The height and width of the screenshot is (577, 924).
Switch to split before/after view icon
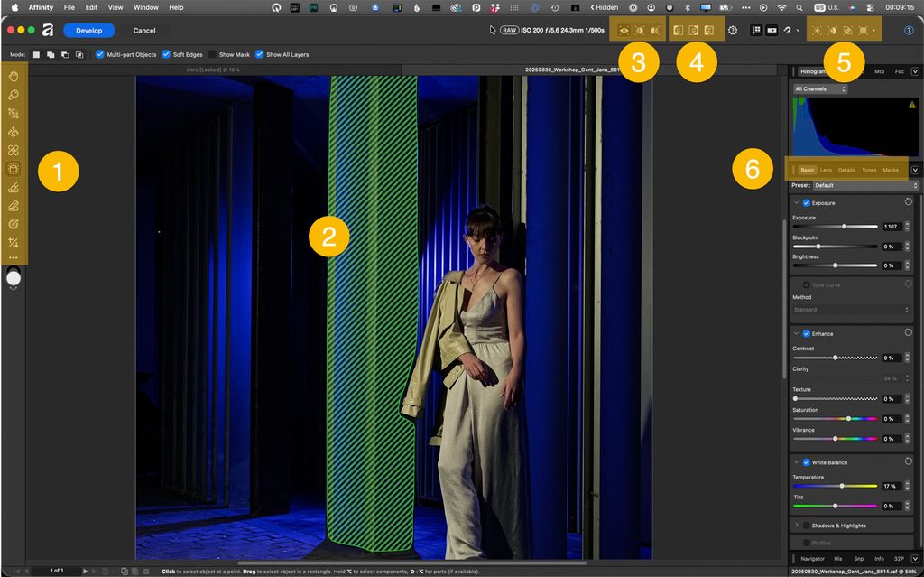tap(640, 30)
